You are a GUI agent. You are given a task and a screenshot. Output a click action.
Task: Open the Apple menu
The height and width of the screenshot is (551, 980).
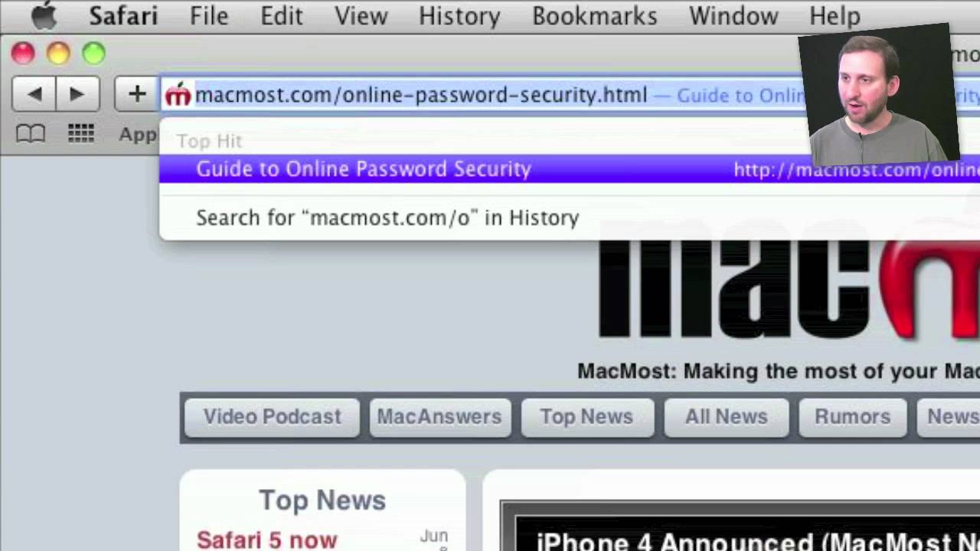44,15
